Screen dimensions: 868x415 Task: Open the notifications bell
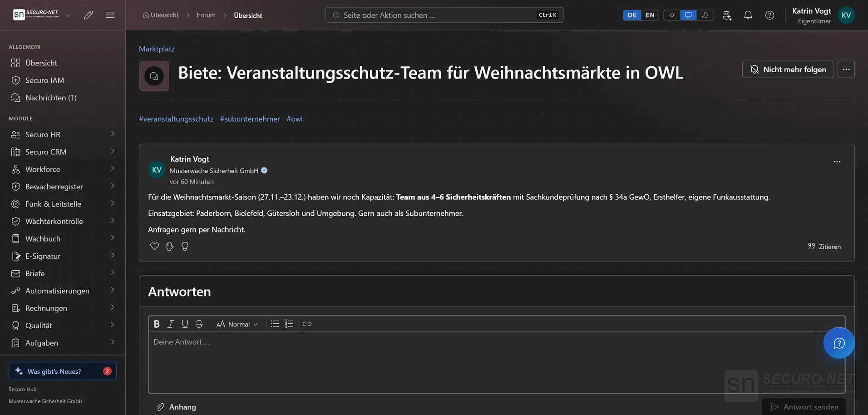click(x=748, y=15)
